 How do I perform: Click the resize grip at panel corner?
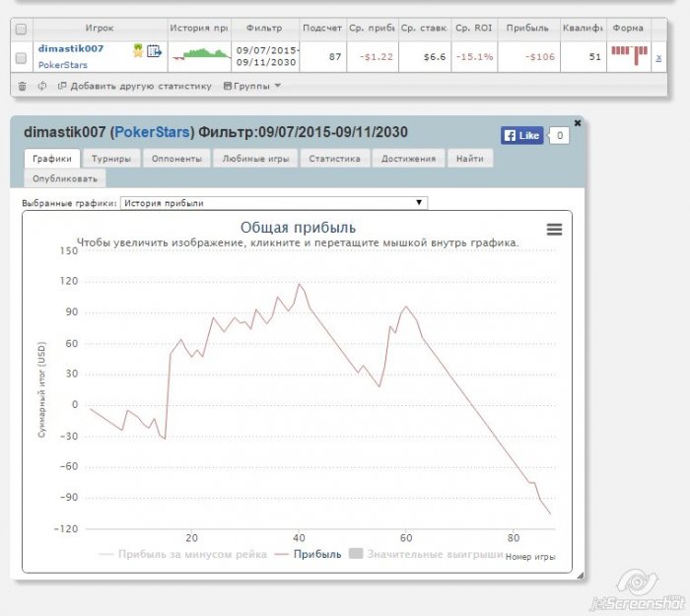click(x=580, y=575)
